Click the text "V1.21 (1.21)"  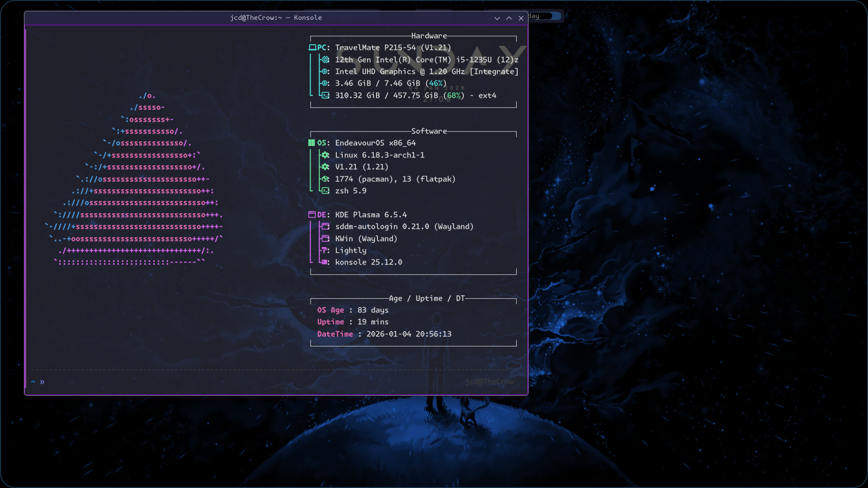tap(362, 167)
